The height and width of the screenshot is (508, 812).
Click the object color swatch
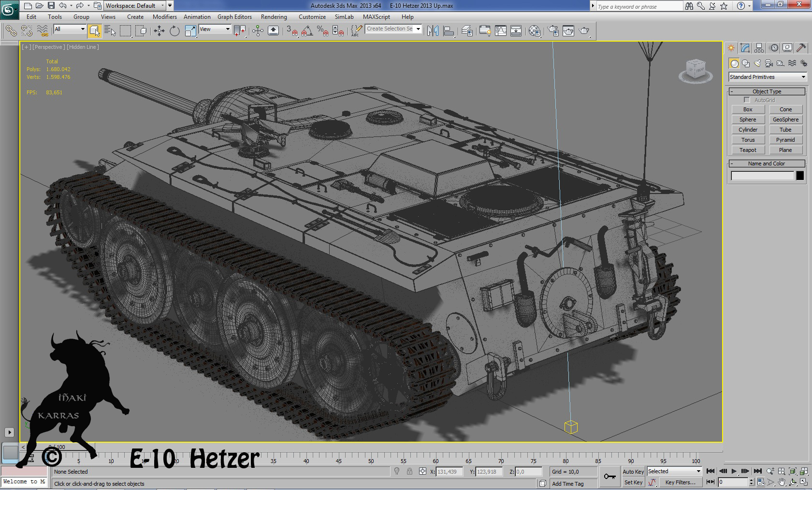(x=801, y=176)
